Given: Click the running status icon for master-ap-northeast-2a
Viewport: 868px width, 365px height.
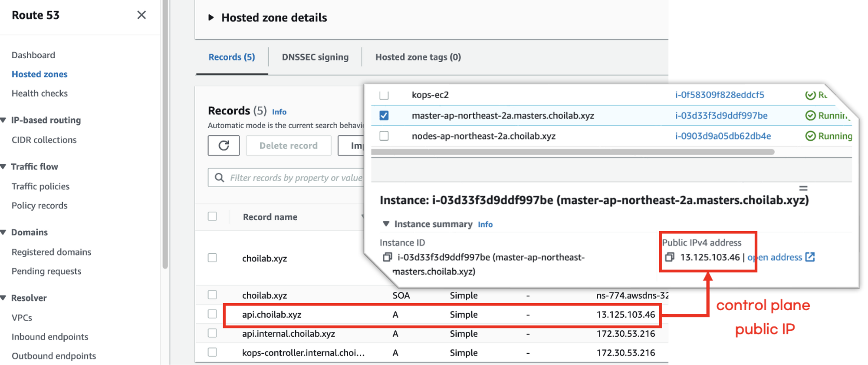Looking at the screenshot, I should tap(810, 116).
